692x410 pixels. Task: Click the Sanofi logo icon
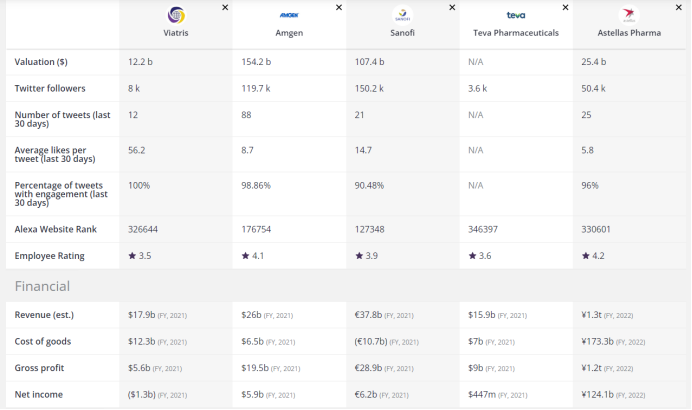[402, 15]
